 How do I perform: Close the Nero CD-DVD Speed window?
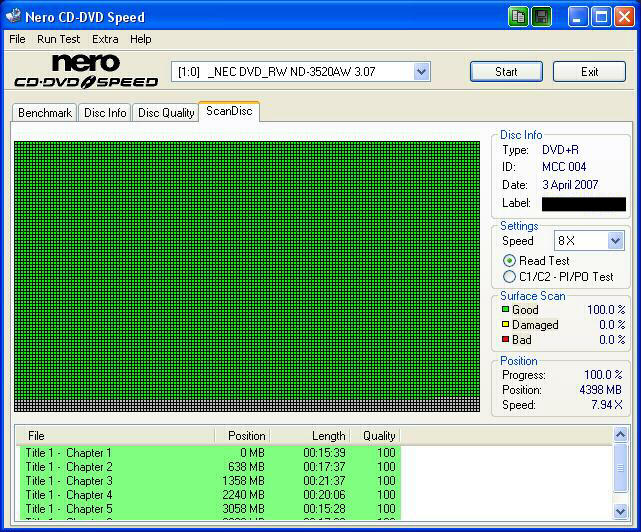[x=625, y=17]
